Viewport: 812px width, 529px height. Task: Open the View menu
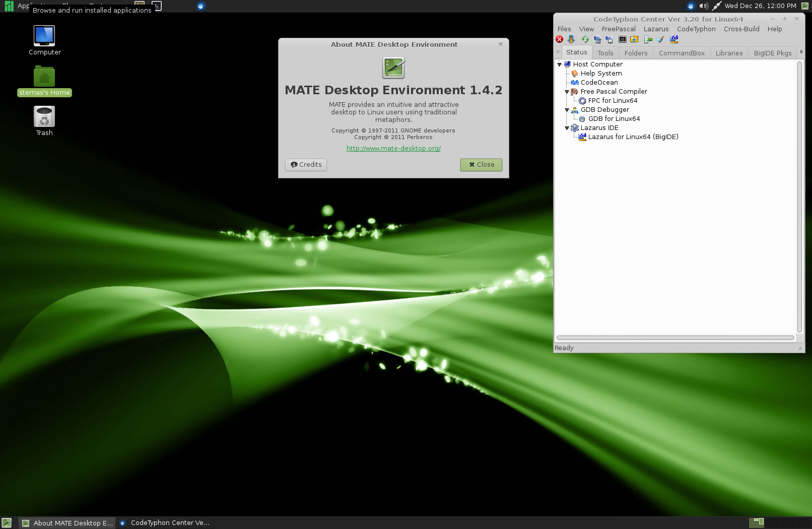point(586,29)
